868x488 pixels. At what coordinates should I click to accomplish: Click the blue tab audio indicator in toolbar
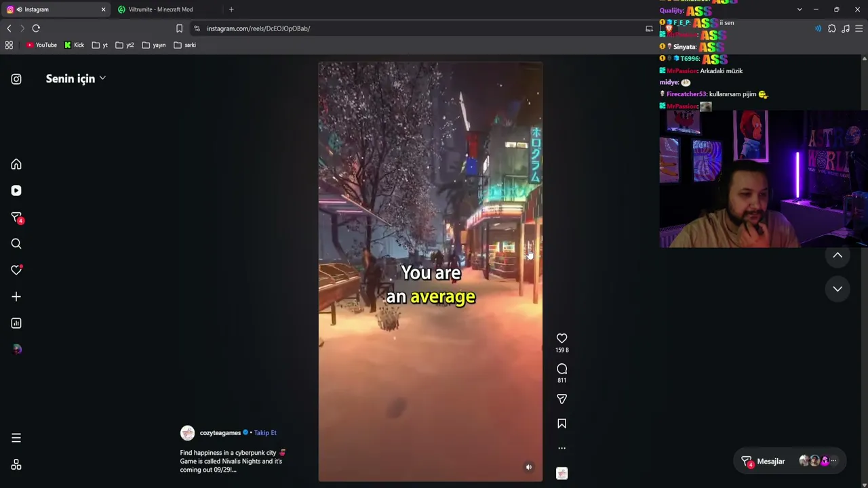(818, 28)
